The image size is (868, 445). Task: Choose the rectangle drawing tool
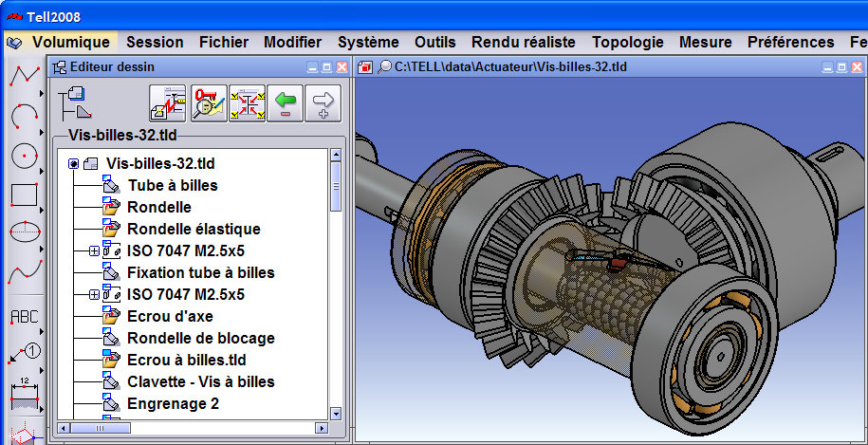pos(23,195)
